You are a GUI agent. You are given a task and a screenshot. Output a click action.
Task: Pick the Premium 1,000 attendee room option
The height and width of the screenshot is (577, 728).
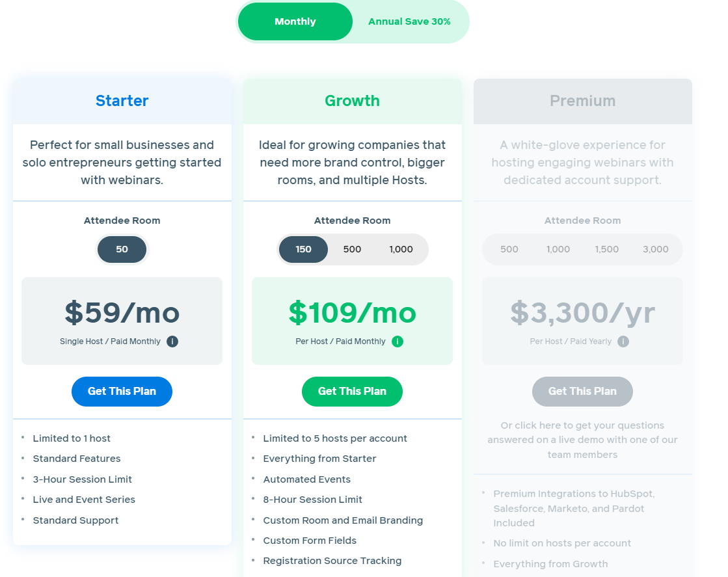point(558,249)
